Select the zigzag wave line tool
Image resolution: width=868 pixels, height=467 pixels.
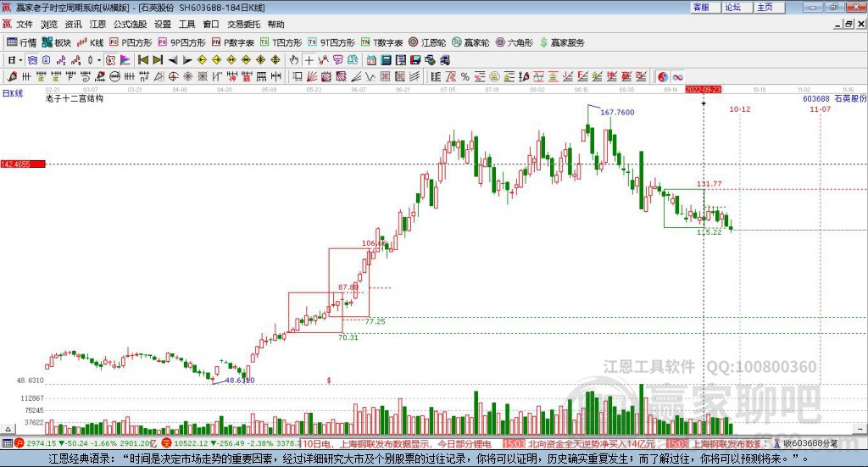(x=370, y=77)
